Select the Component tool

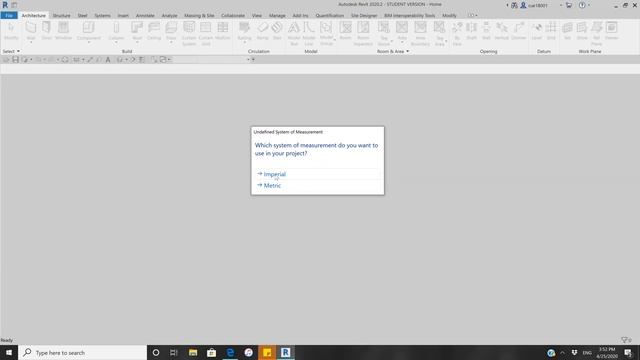coord(88,31)
